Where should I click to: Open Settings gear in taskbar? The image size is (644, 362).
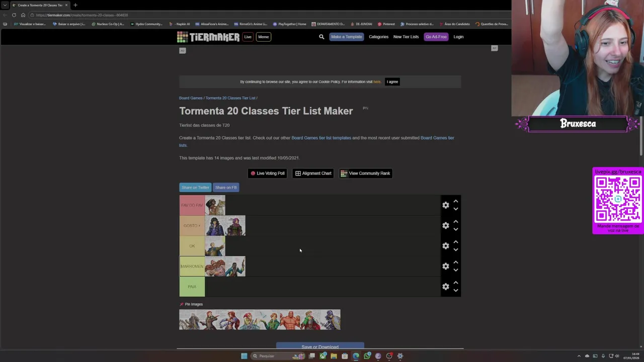tap(400, 356)
